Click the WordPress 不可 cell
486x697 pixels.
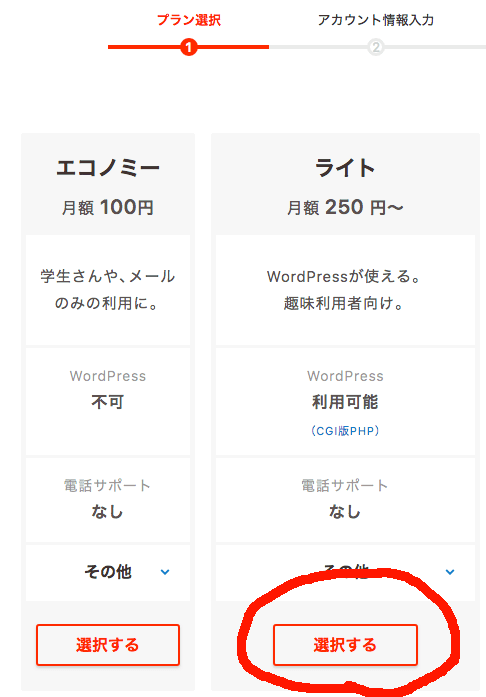pyautogui.click(x=108, y=401)
